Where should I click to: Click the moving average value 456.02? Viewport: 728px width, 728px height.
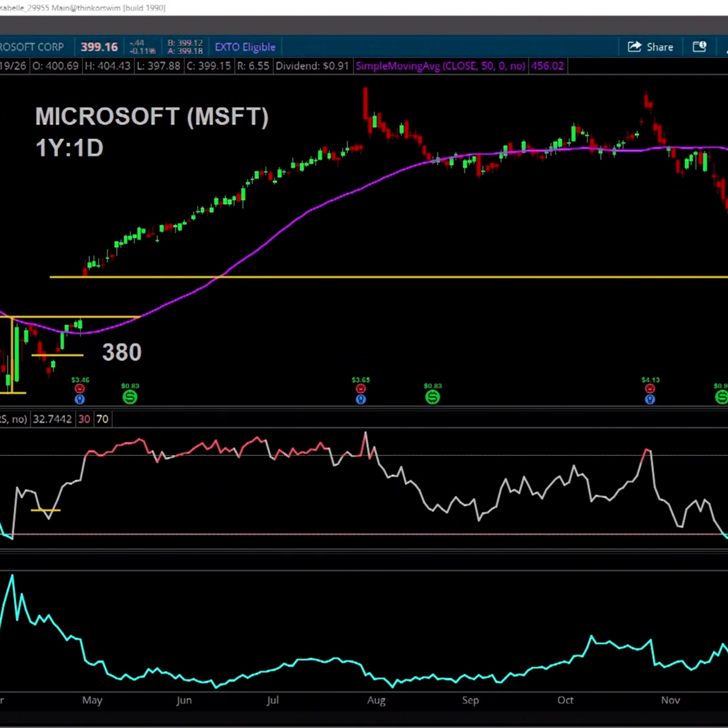click(x=547, y=66)
